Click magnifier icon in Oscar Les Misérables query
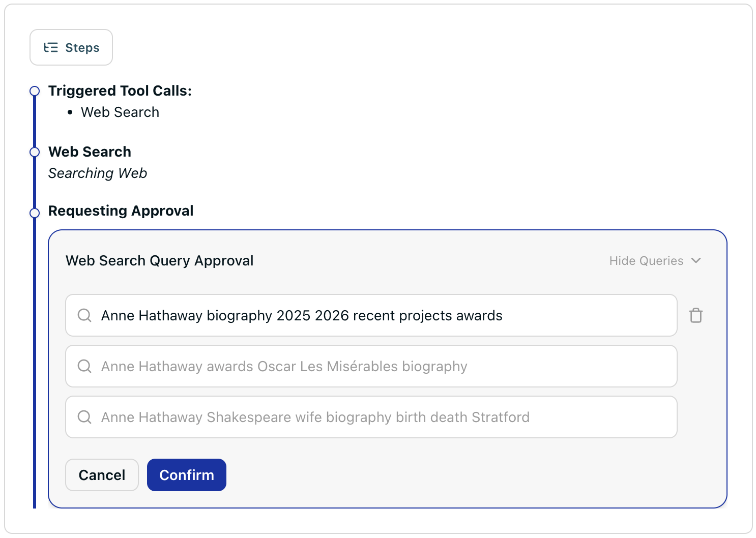 point(84,366)
